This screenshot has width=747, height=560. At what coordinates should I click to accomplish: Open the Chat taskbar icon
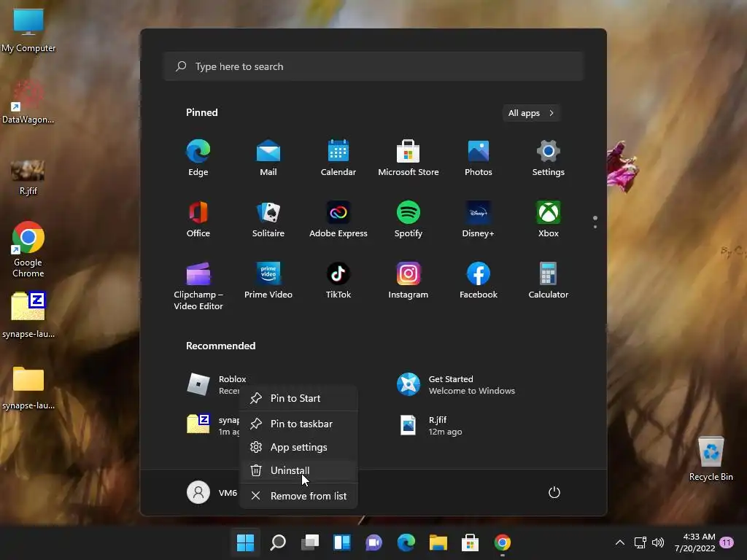(374, 542)
